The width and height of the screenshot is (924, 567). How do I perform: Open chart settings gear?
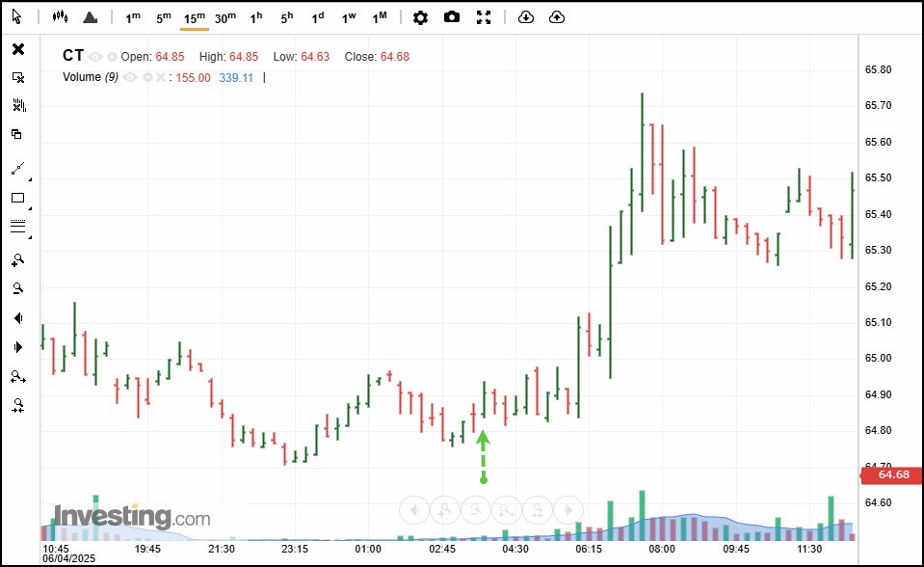pos(420,17)
